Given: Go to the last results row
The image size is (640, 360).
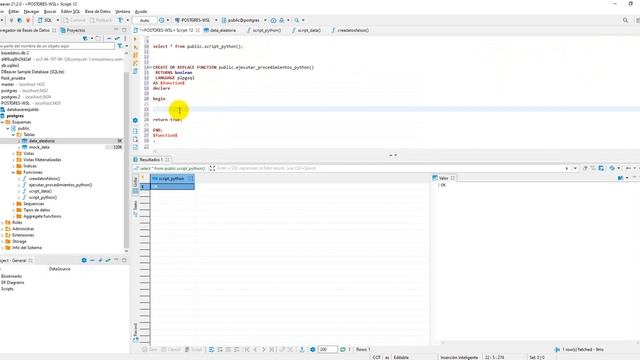Looking at the screenshot, I should pos(272,349).
